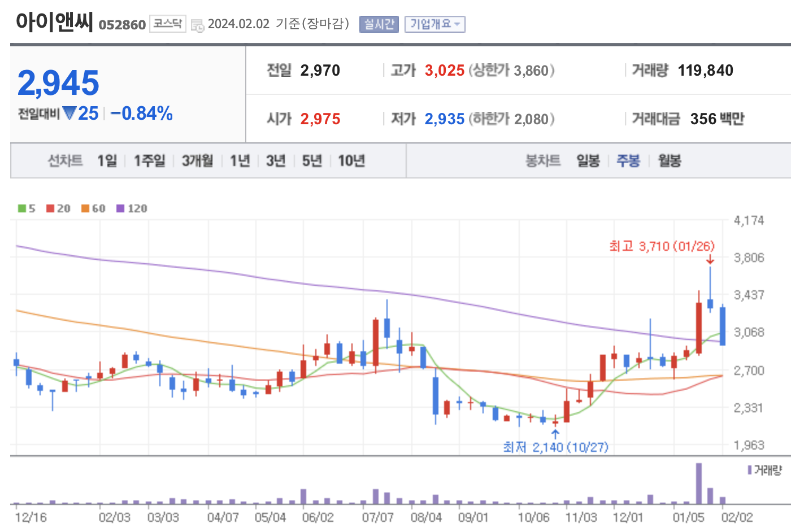Screen dimensions: 791x532
Task: Click the 12/16 date axis label
Action: pos(31,518)
